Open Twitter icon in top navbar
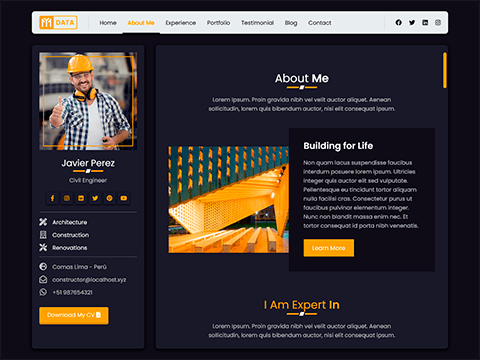This screenshot has height=360, width=480. pos(412,23)
